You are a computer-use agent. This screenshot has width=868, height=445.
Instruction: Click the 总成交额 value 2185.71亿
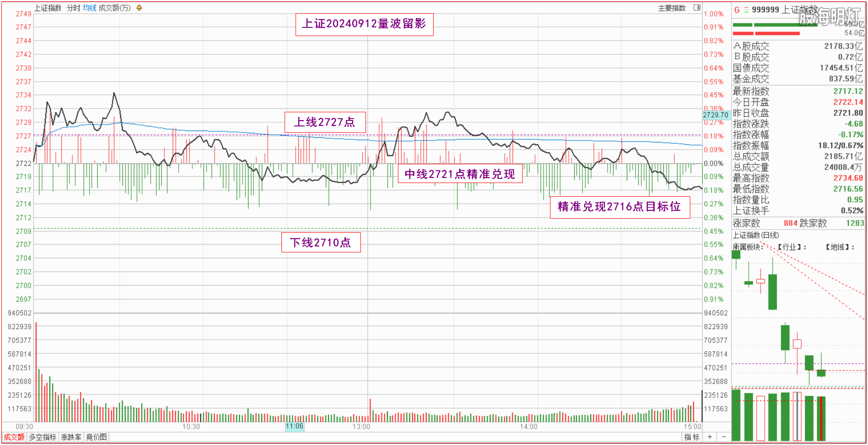844,157
